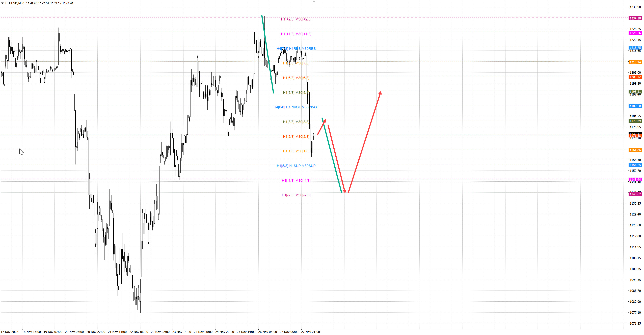
Task: Select the H1[-2/8] M30[-2/8] level label
Action: point(296,195)
